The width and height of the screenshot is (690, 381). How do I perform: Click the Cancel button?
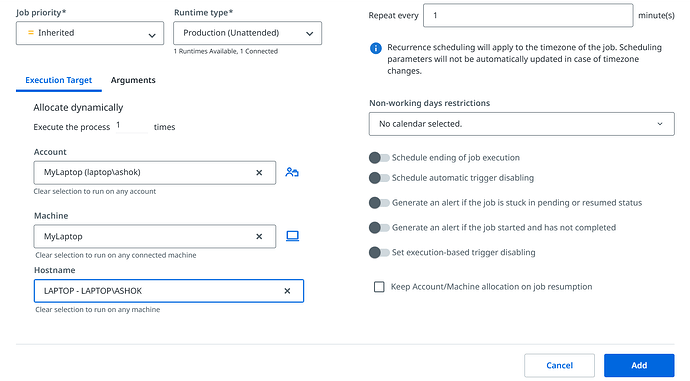pos(559,365)
